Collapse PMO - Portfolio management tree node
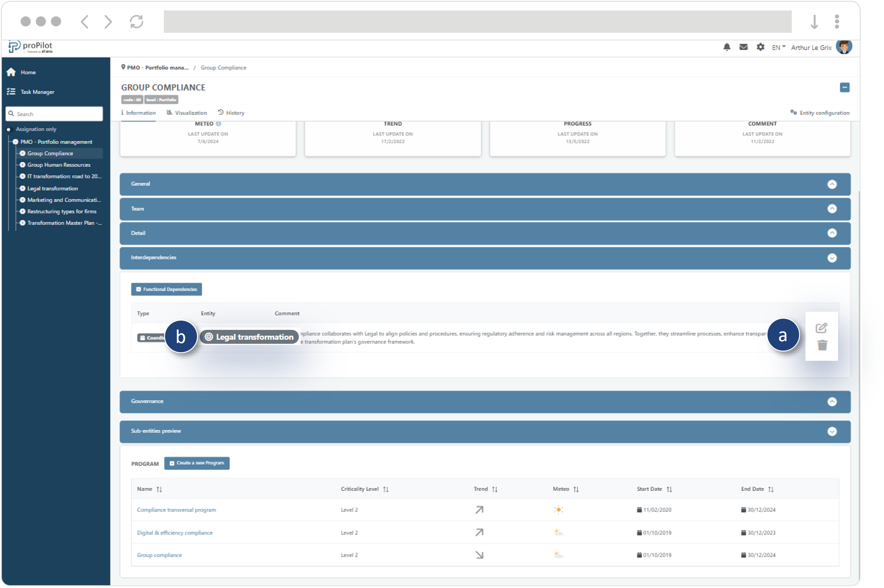884x588 pixels. coord(16,142)
